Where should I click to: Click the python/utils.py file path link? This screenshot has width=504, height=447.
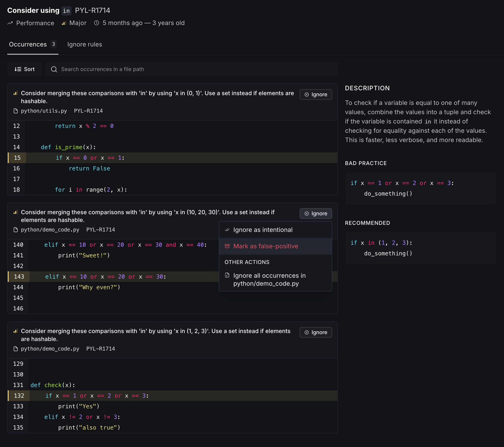[x=44, y=111]
